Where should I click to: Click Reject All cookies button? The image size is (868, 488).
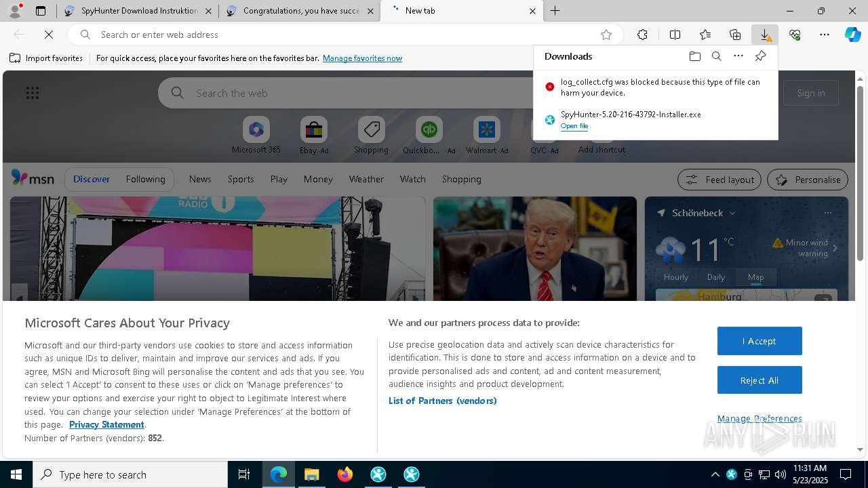coord(759,380)
